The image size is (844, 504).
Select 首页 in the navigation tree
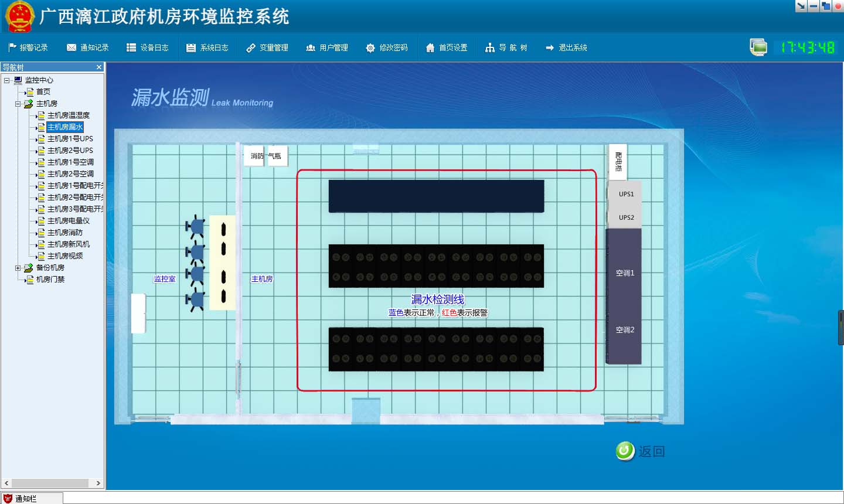tap(43, 92)
